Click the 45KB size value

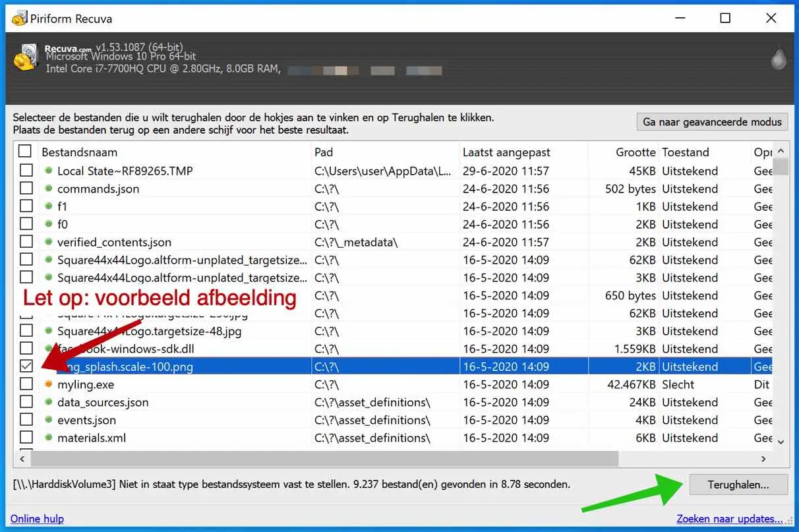643,171
